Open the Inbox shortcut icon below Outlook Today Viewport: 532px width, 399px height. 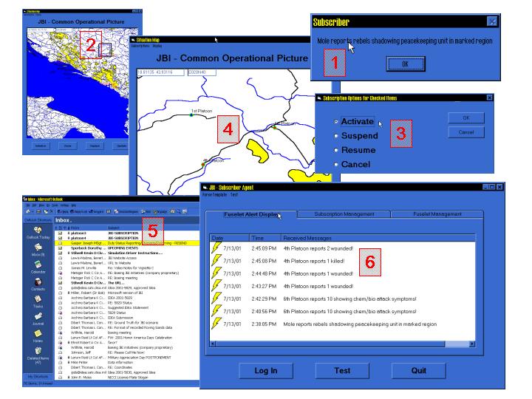point(38,250)
